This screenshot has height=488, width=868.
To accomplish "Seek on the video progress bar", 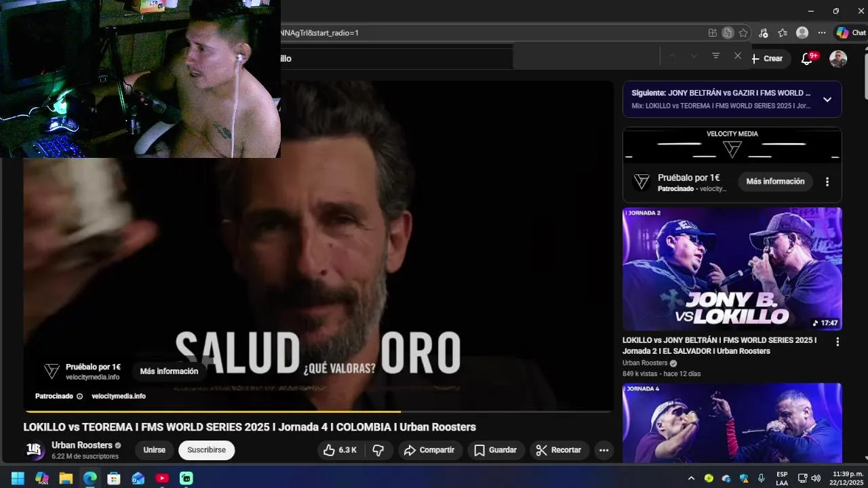I will pyautogui.click(x=318, y=411).
